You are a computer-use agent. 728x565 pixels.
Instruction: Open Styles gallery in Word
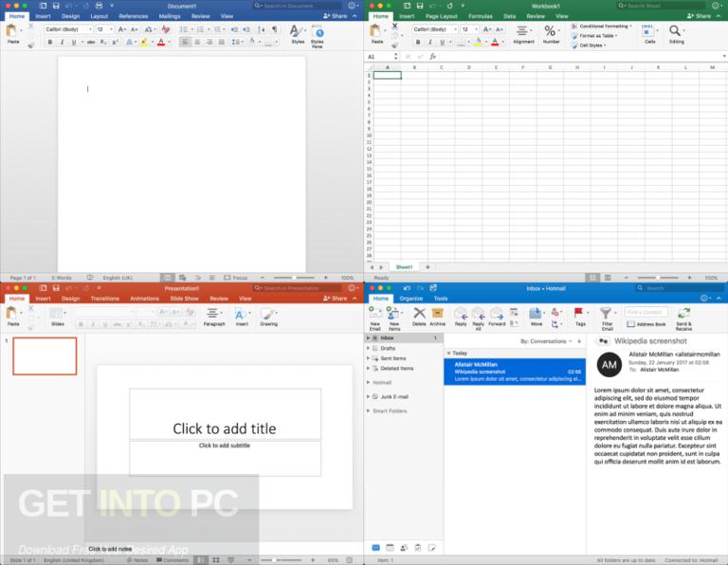[x=298, y=34]
